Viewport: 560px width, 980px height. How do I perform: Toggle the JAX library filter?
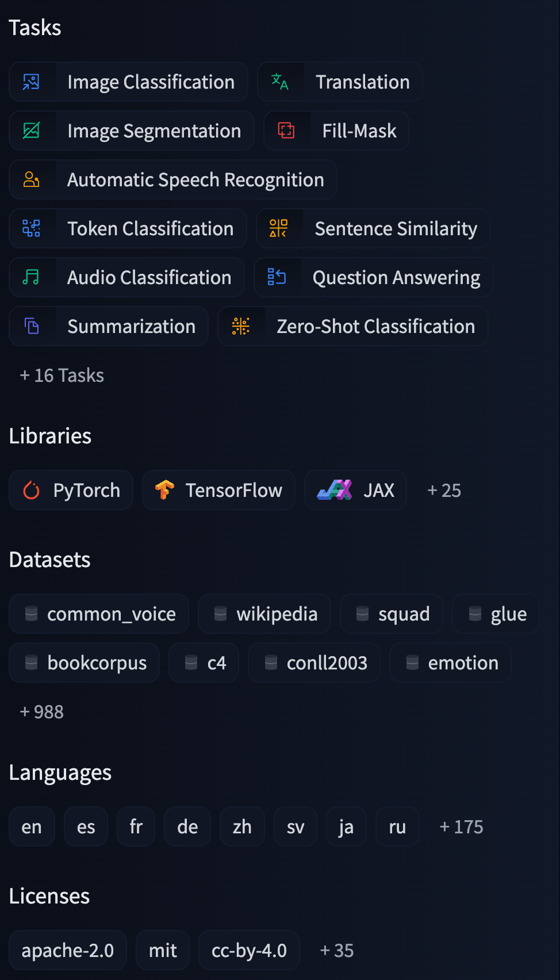click(355, 491)
